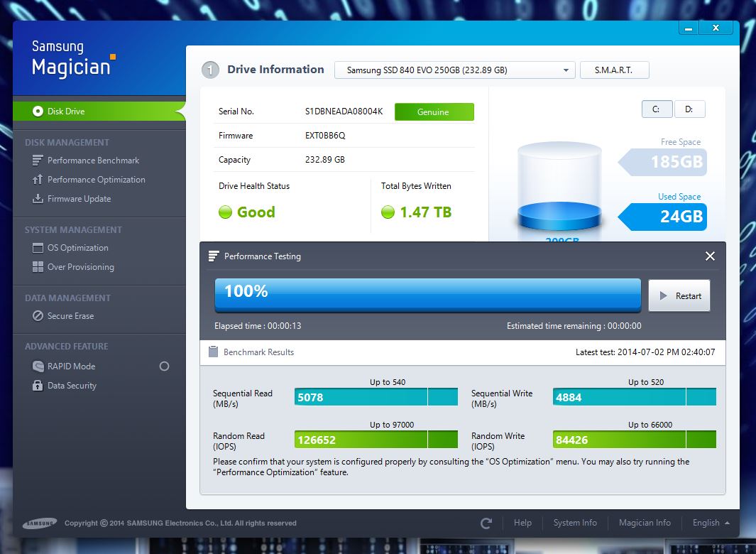Click the green Genuine button
The height and width of the screenshot is (554, 756).
pyautogui.click(x=434, y=112)
